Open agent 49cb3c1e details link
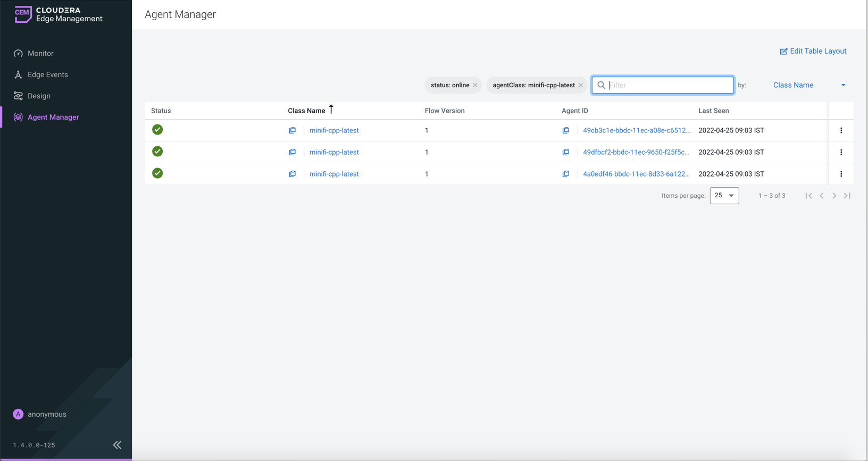The image size is (868, 461). click(x=636, y=130)
